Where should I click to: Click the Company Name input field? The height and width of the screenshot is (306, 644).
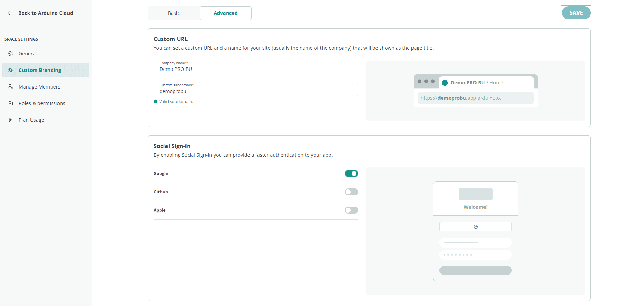[x=256, y=69]
